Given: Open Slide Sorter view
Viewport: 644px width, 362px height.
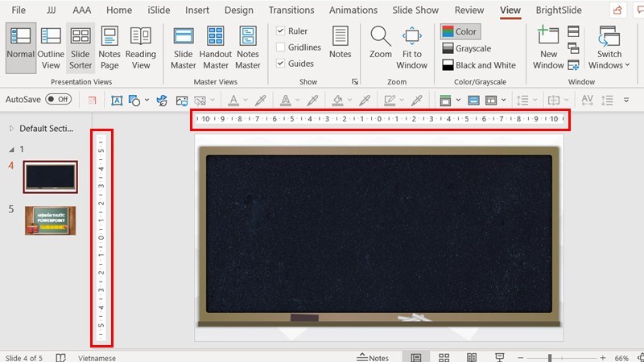Looking at the screenshot, I should tap(80, 47).
